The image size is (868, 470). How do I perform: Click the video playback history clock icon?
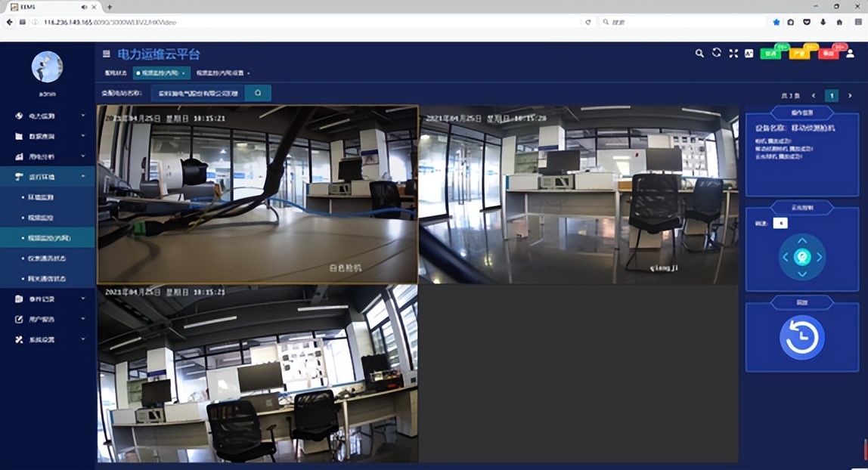[802, 338]
